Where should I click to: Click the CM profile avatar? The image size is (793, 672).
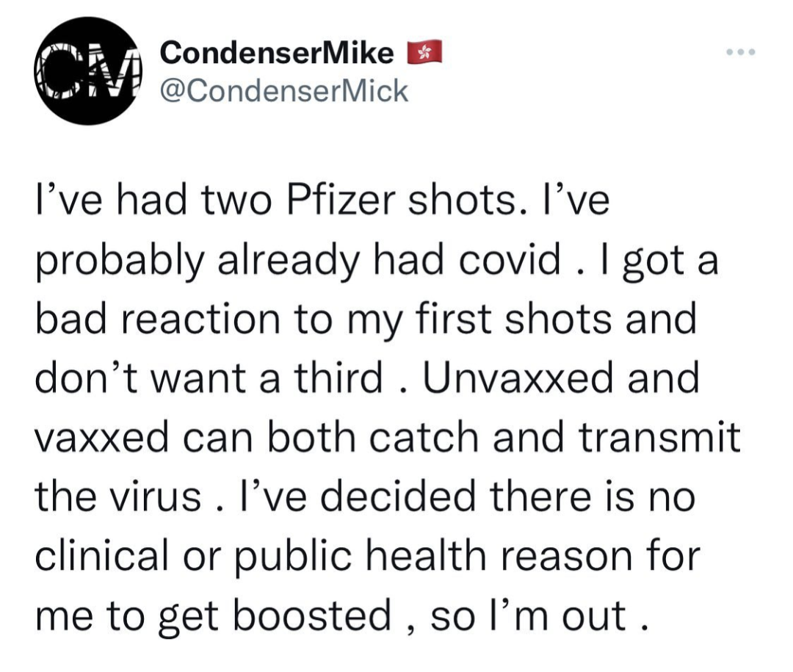coord(88,71)
